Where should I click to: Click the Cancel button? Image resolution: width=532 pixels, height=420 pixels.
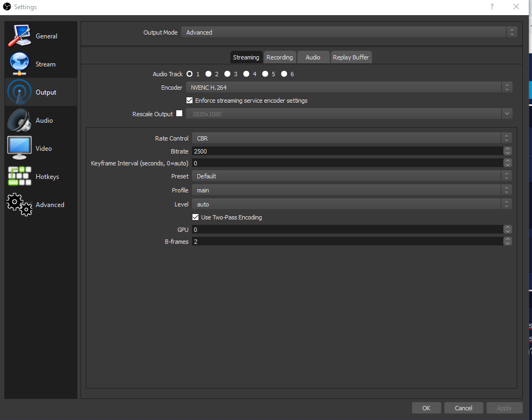tap(463, 408)
